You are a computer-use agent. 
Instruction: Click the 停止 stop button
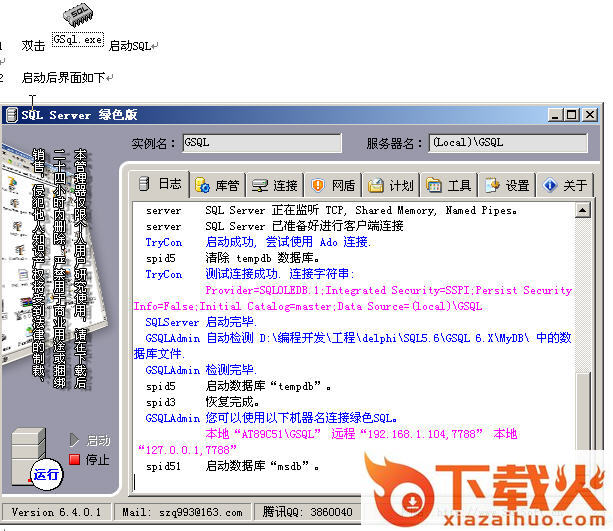click(90, 459)
